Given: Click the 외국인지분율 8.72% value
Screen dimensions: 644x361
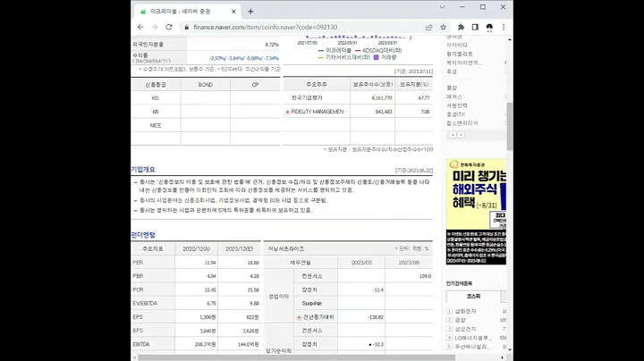Looking at the screenshot, I should (272, 45).
